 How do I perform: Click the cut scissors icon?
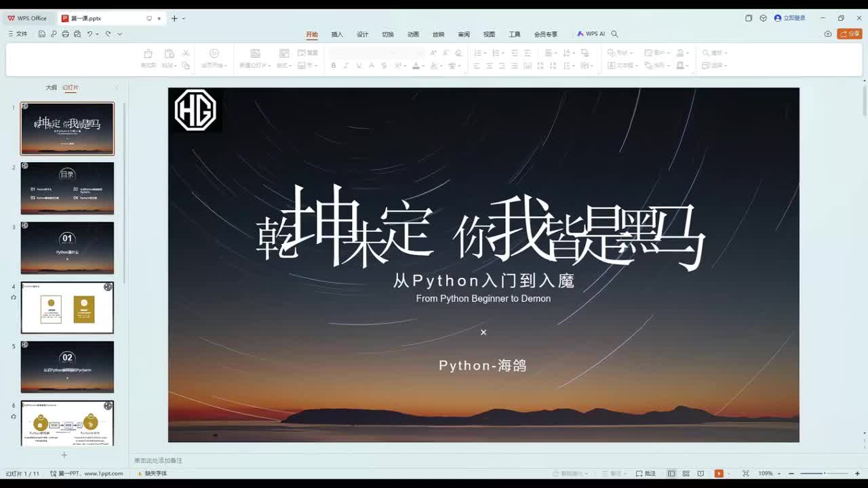pyautogui.click(x=185, y=53)
